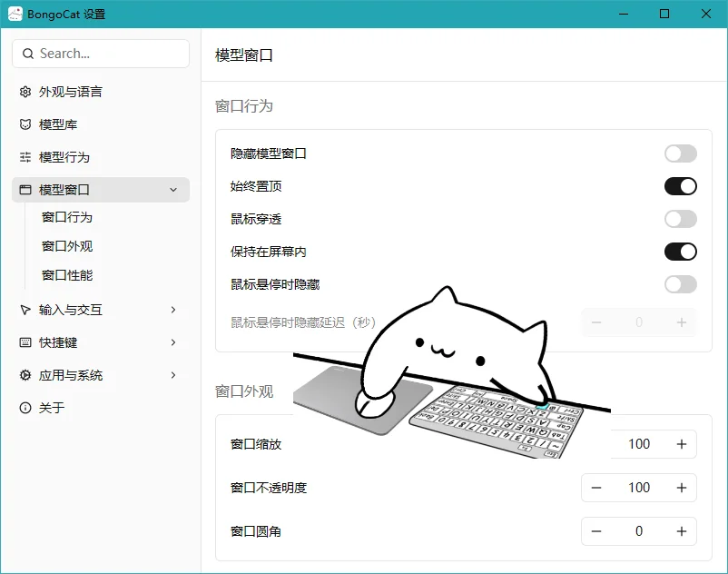Minimize the BongoCat 设置 window
Image resolution: width=728 pixels, height=574 pixels.
coord(624,14)
